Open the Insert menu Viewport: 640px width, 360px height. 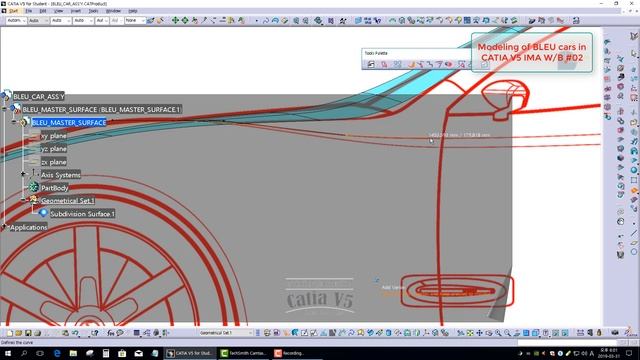click(x=76, y=11)
